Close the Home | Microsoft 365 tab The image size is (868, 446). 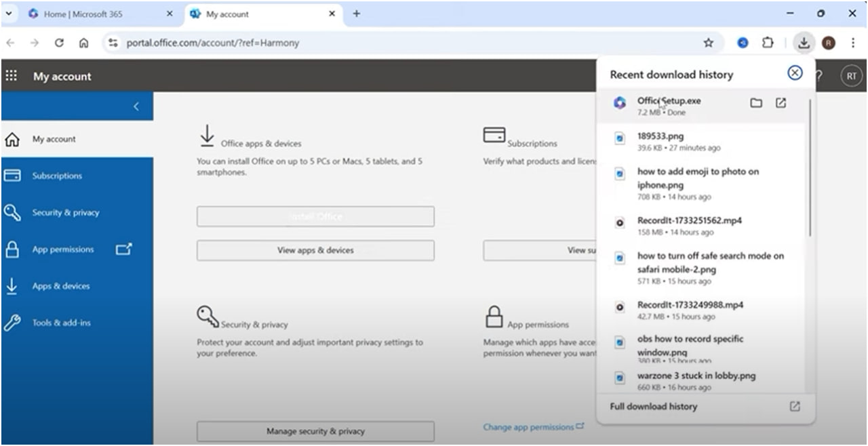170,14
